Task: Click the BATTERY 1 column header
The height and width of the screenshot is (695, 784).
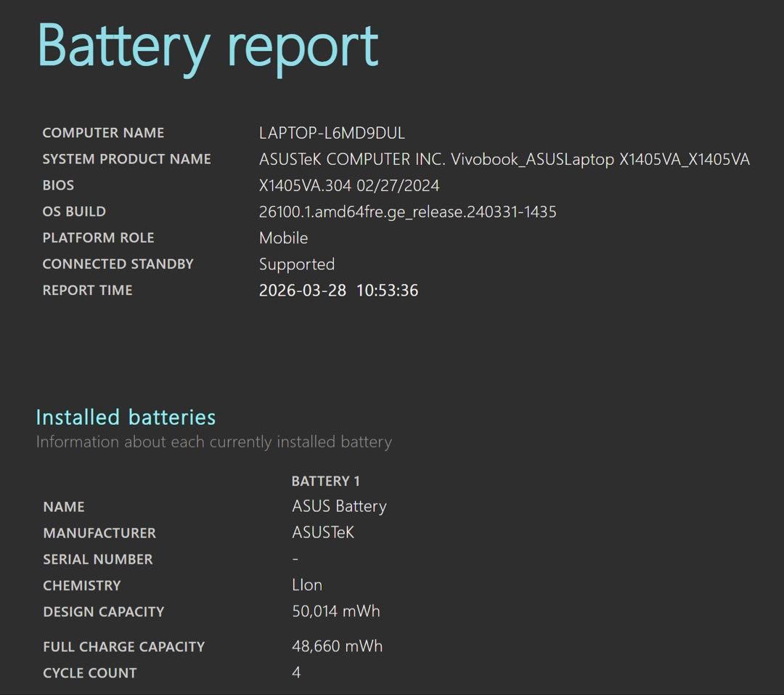Action: [325, 481]
